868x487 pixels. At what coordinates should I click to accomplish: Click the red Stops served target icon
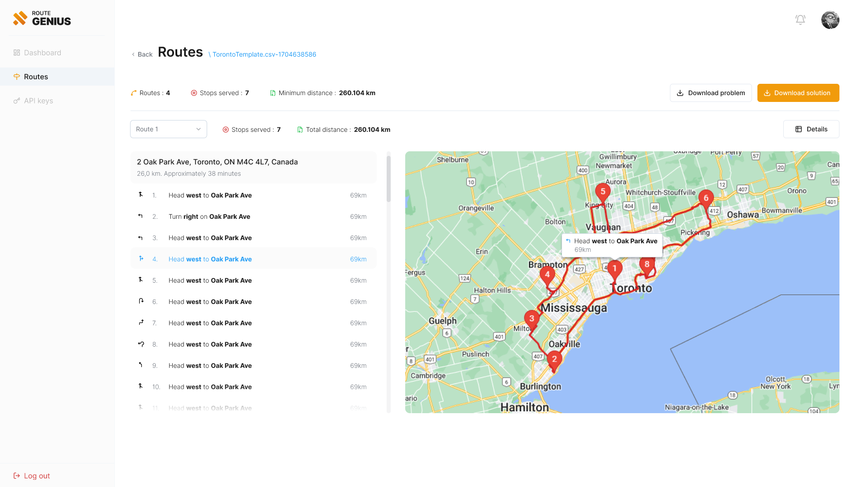[x=194, y=93]
